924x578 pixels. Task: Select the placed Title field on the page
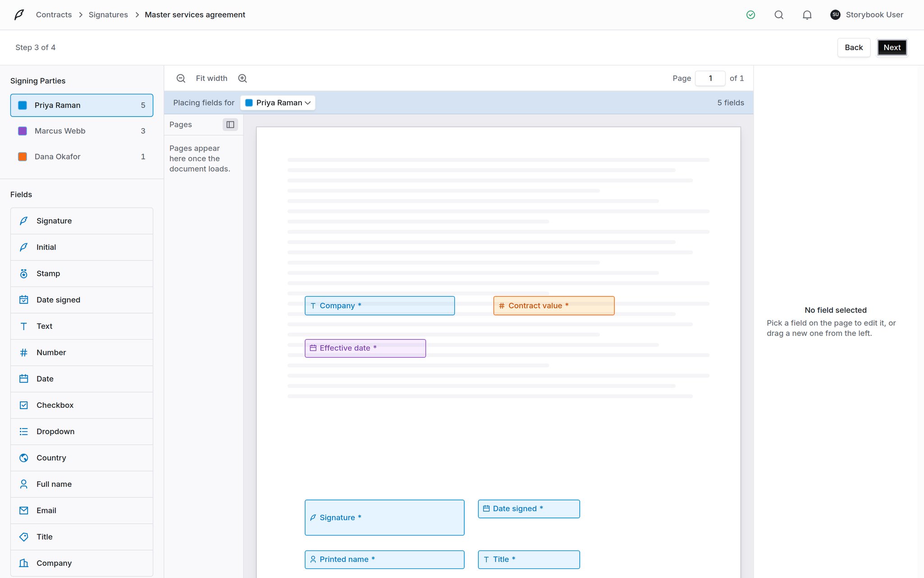coord(529,559)
